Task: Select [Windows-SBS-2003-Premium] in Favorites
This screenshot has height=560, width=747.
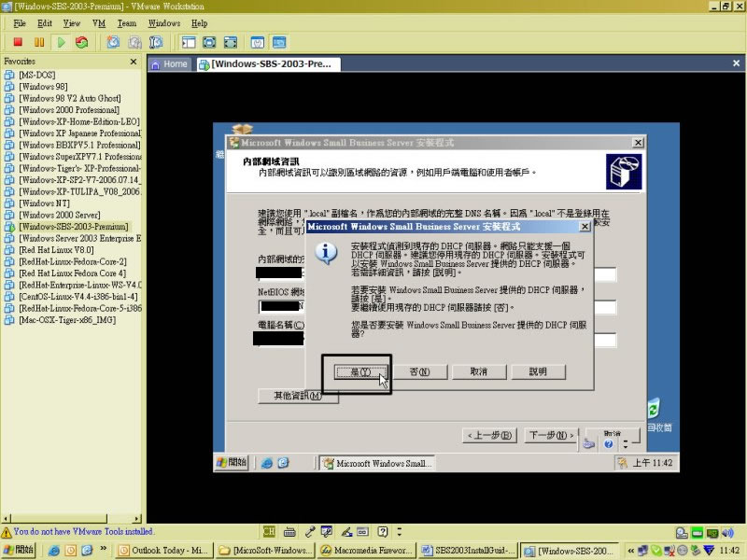Action: point(74,227)
